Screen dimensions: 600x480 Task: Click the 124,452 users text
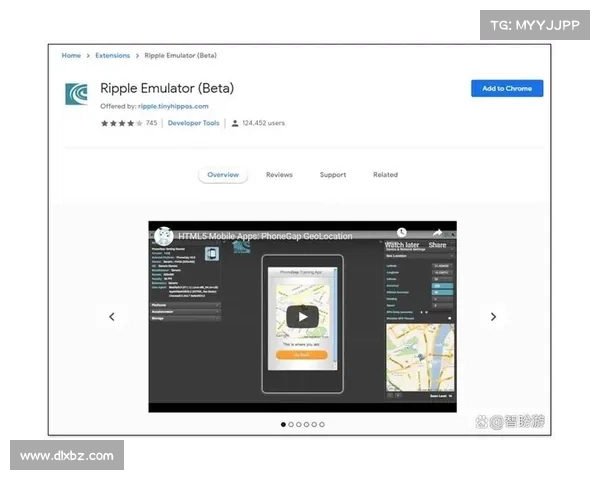263,123
